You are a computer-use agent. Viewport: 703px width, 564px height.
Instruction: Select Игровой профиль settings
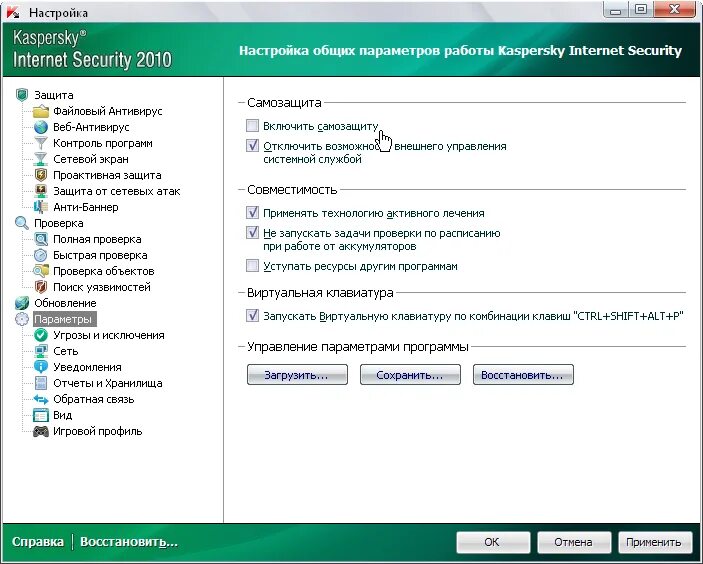[97, 431]
